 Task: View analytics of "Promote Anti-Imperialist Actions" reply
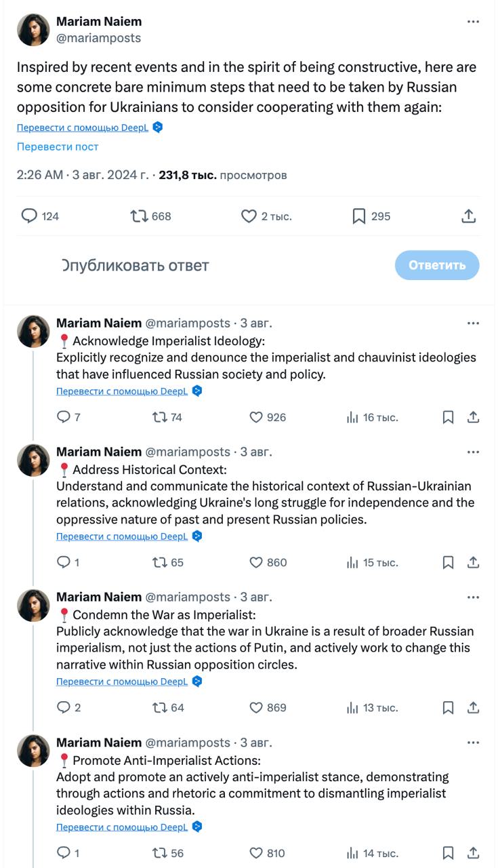point(352,853)
